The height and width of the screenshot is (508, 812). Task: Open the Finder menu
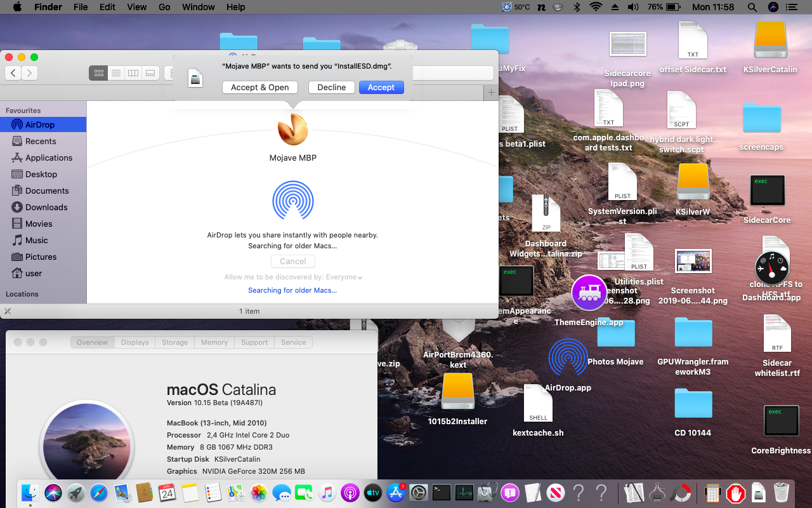(x=48, y=7)
